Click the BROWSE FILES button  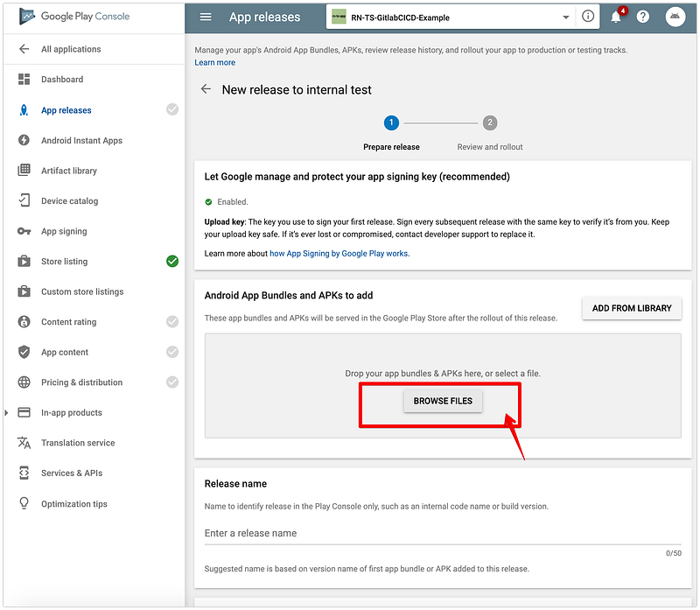443,401
